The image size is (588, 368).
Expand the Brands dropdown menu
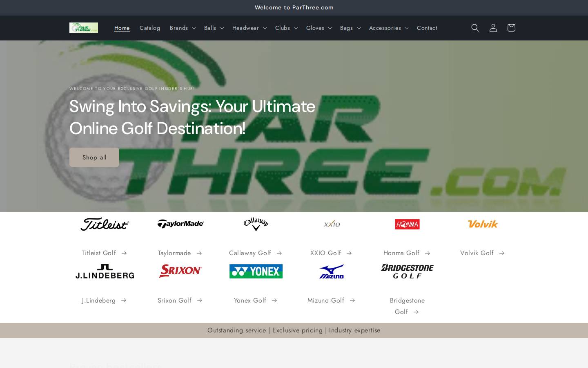[183, 28]
